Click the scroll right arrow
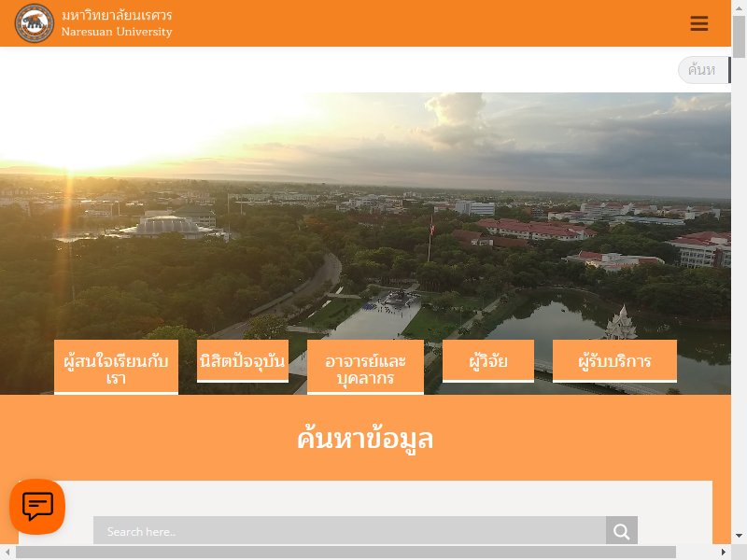Screen dimensions: 747x560 pos(724,553)
